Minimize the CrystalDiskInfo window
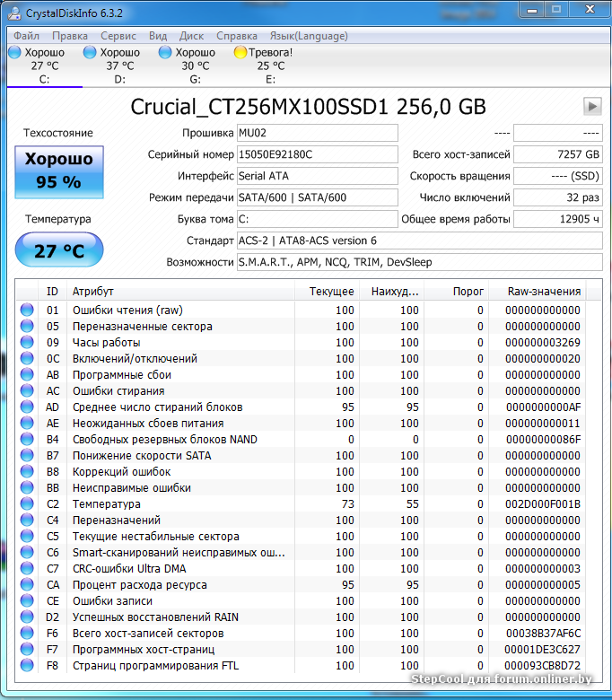 click(532, 10)
